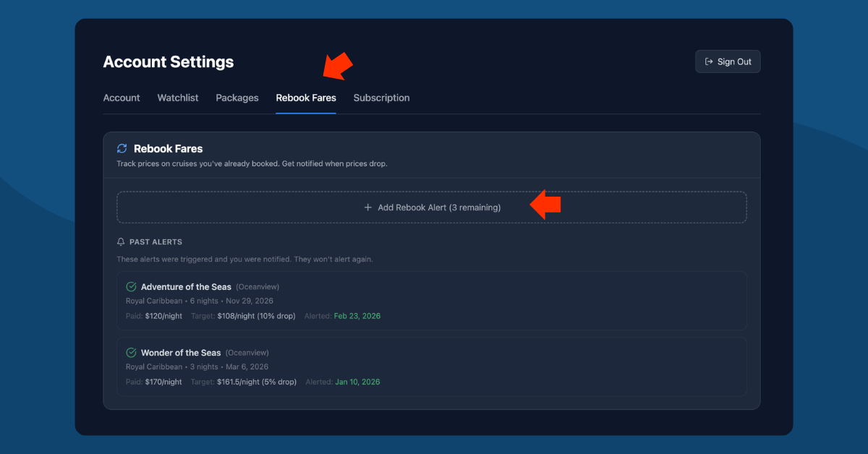Select the Rebook Fares tab

(306, 98)
